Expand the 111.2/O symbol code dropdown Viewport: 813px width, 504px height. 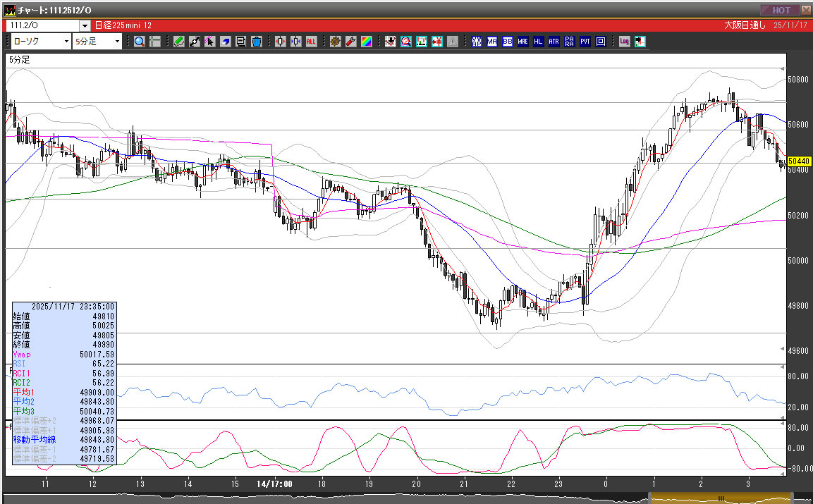85,25
